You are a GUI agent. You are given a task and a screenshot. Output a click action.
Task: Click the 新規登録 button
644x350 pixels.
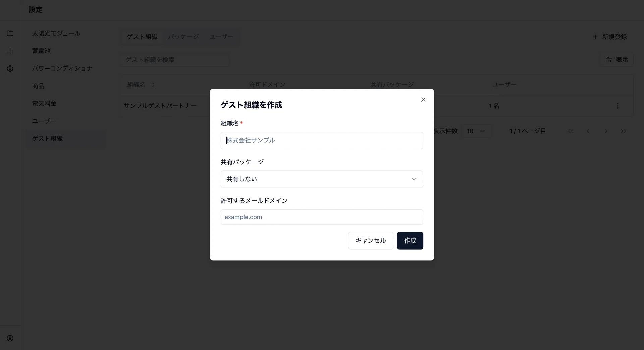click(x=610, y=37)
